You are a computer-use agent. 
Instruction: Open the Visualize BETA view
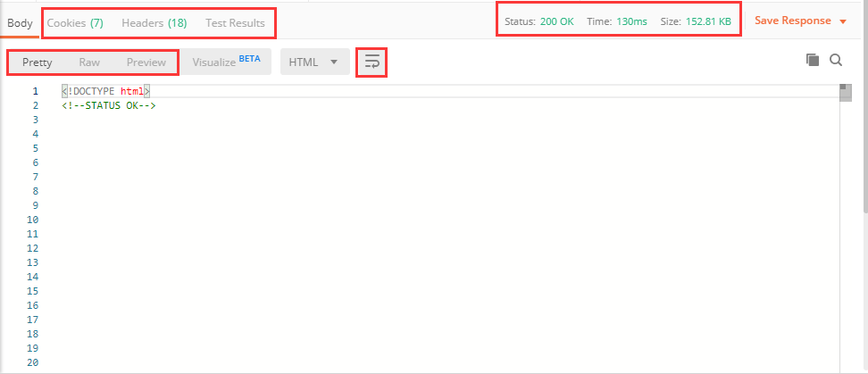click(227, 62)
